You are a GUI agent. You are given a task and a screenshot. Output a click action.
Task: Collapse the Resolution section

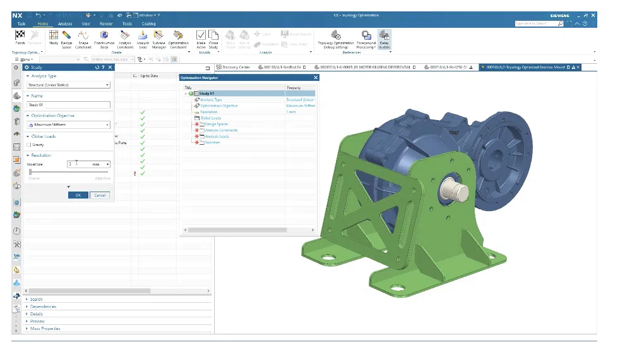[x=28, y=156]
